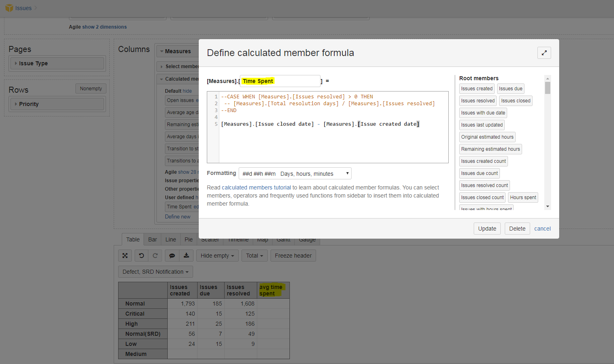This screenshot has height=364, width=614.
Task: Open Defect, SRD Notification page selector
Action: [x=156, y=272]
